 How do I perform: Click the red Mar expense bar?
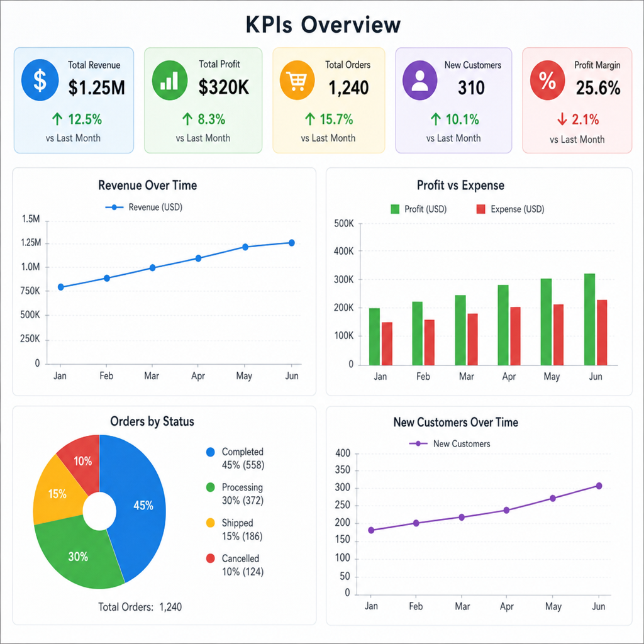473,339
